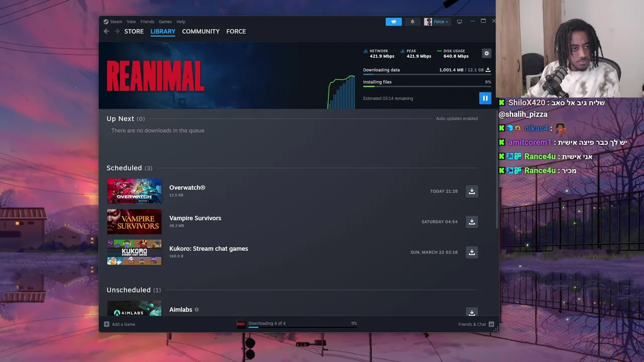Image resolution: width=644 pixels, height=362 pixels.
Task: Click the Friends & Chat grid icon
Action: click(x=492, y=324)
